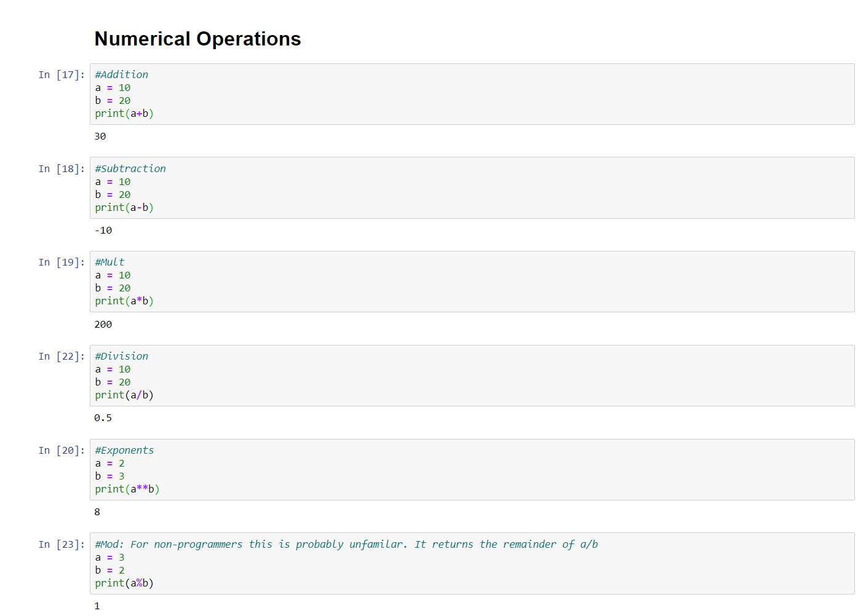Click the #Addition comment line
The width and height of the screenshot is (866, 616).
pyautogui.click(x=122, y=74)
